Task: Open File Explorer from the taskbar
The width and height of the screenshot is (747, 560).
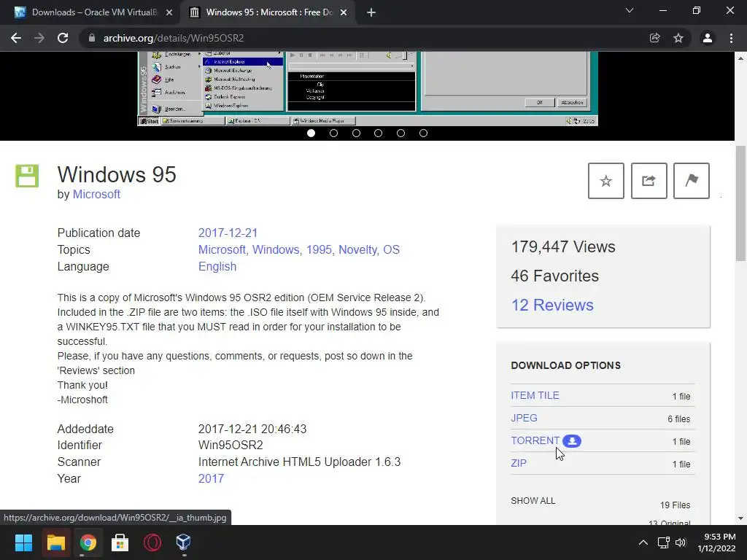Action: [x=55, y=542]
